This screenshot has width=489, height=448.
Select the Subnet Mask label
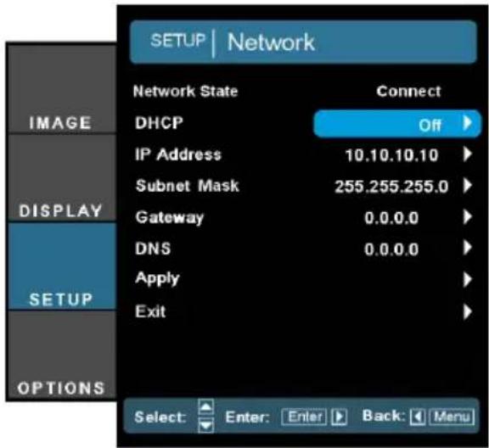(x=188, y=186)
